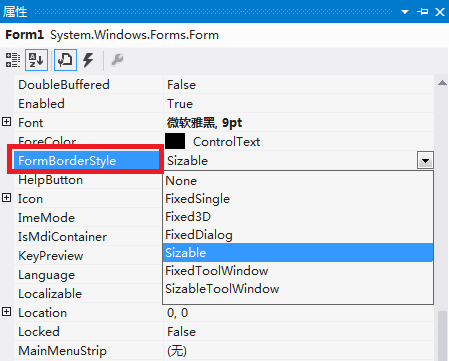Click the black ForeColor swatch

pyautogui.click(x=175, y=141)
